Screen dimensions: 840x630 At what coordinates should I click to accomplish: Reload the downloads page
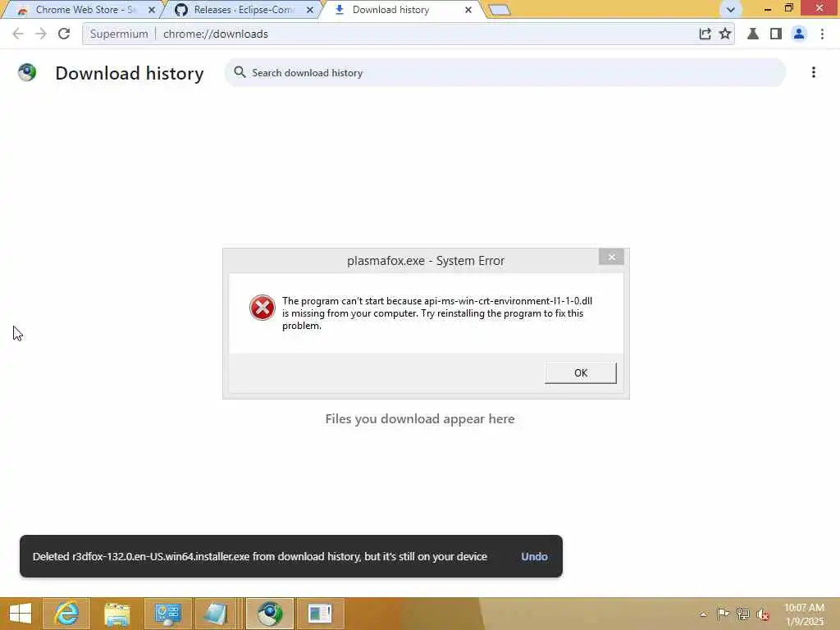[64, 34]
